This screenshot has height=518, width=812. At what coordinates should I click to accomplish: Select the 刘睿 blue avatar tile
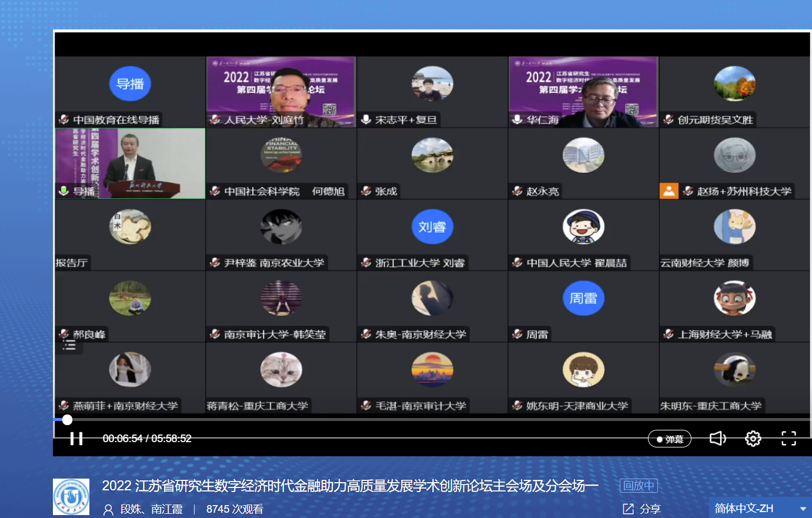(x=432, y=227)
